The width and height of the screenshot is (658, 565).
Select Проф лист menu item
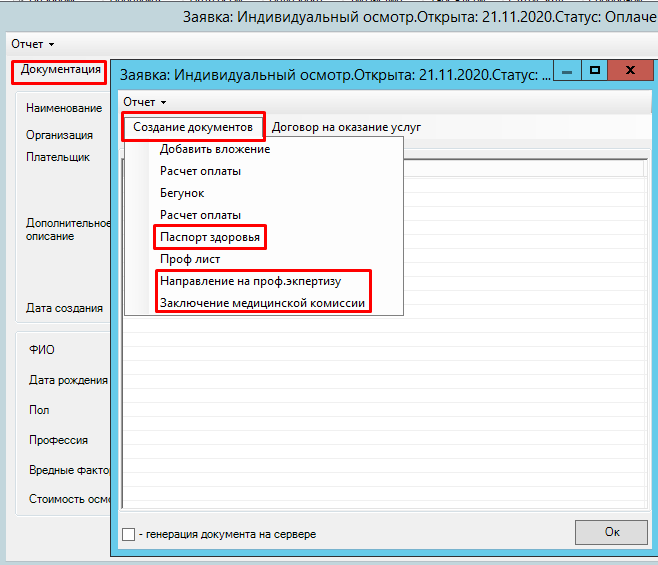(190, 259)
